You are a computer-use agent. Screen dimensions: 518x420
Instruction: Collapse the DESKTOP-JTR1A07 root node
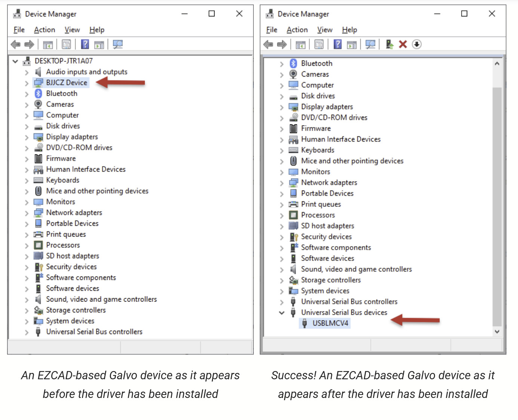pos(15,61)
